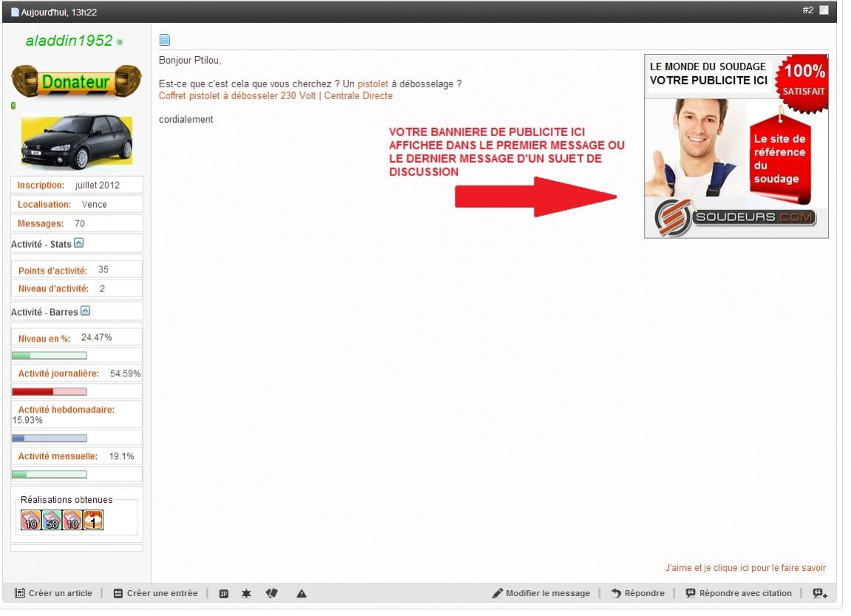Click the IP address icon in the post footer

tap(224, 593)
